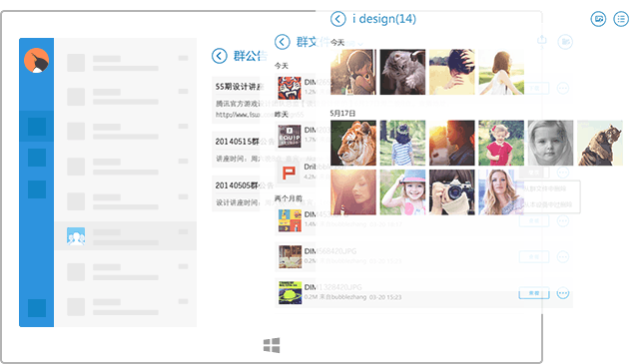644x364 pixels.
Task: Open the room interior file thumbnail
Action: pyautogui.click(x=290, y=257)
